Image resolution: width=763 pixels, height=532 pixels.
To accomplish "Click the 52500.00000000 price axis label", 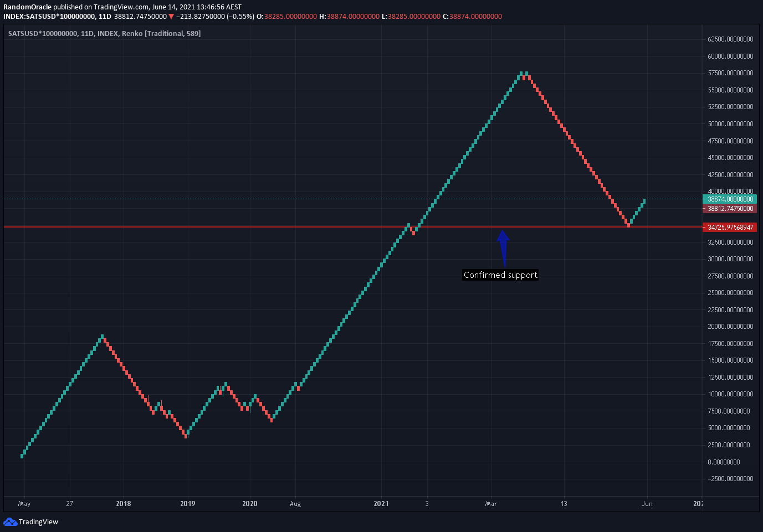I will (730, 107).
